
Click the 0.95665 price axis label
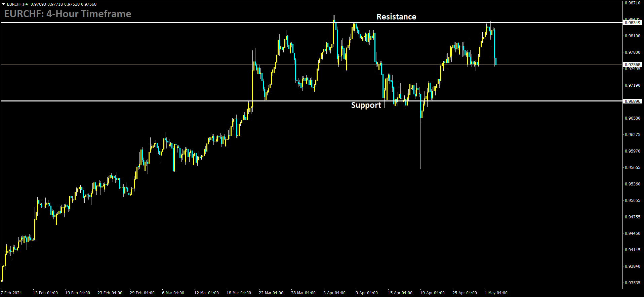pos(633,168)
